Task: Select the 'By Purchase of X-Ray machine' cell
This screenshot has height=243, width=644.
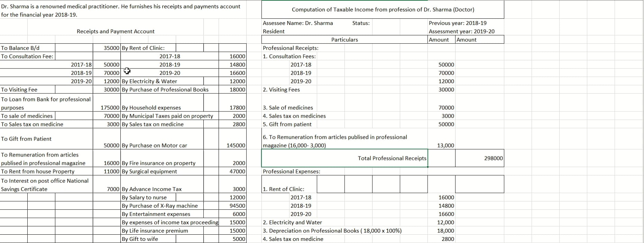Action: click(160, 206)
